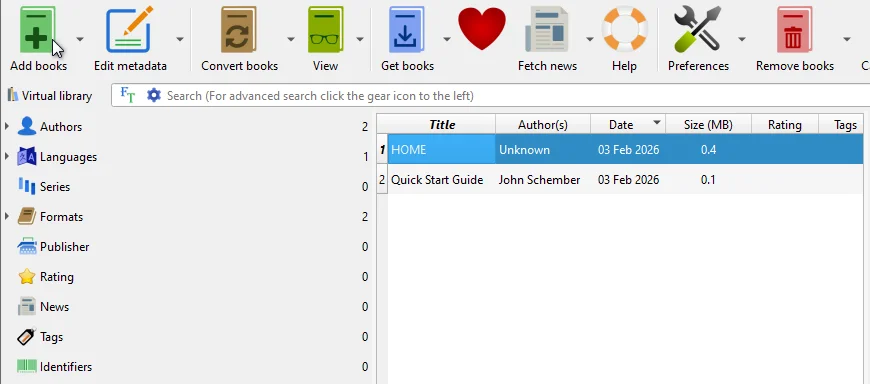The height and width of the screenshot is (384, 870).
Task: Click the Identifiers barcode icon
Action: (27, 366)
